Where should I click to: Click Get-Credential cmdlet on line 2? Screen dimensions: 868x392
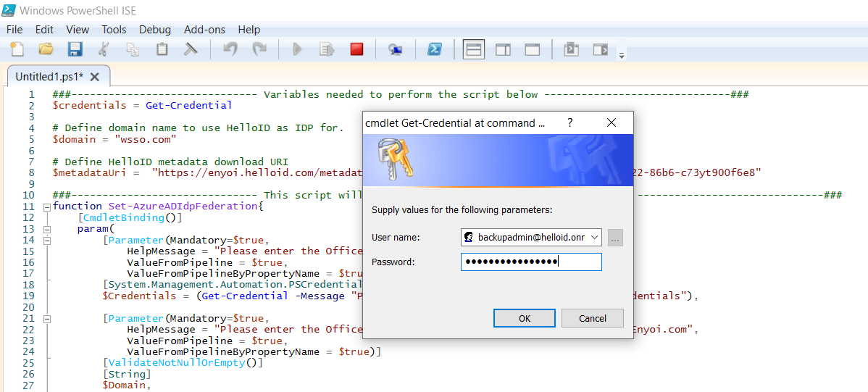point(189,105)
